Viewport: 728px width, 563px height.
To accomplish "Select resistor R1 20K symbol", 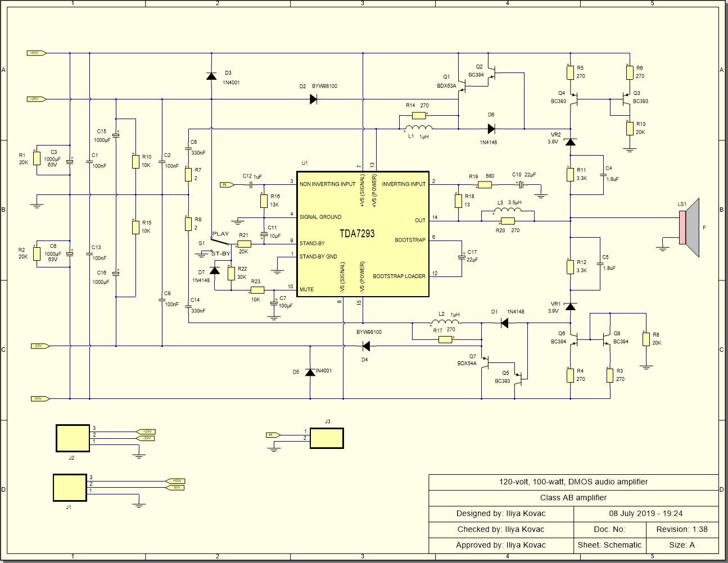I will [x=37, y=158].
